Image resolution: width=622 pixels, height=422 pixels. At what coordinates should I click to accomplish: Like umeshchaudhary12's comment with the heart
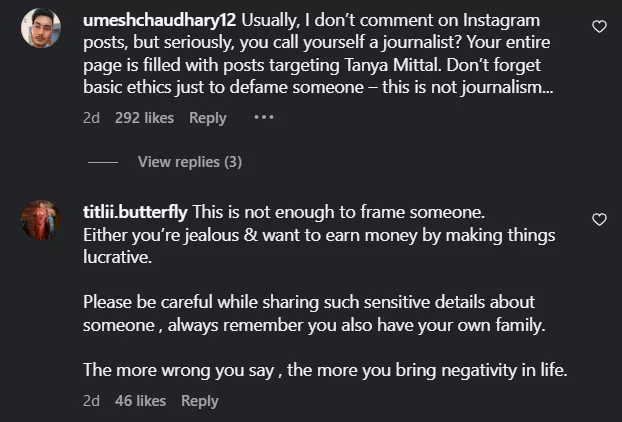(x=599, y=27)
